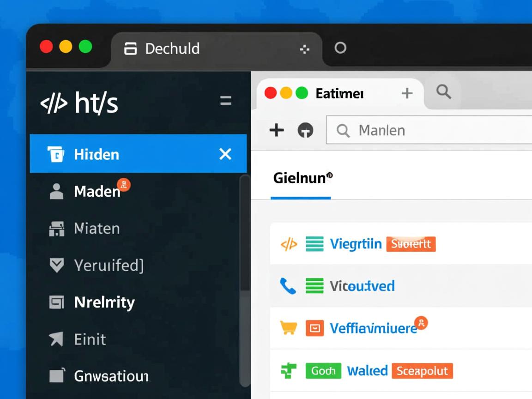532x399 pixels.
Task: Click the orange Sceapolut badge
Action: point(423,371)
